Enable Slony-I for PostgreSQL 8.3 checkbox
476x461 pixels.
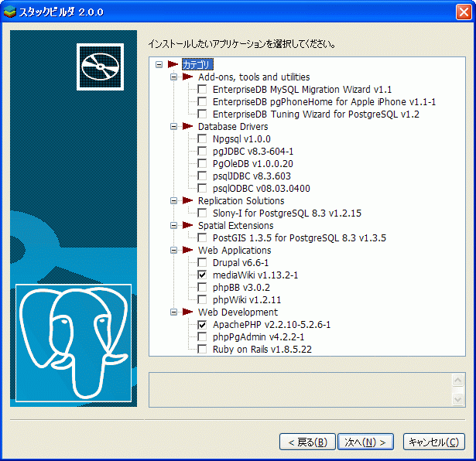coord(202,213)
